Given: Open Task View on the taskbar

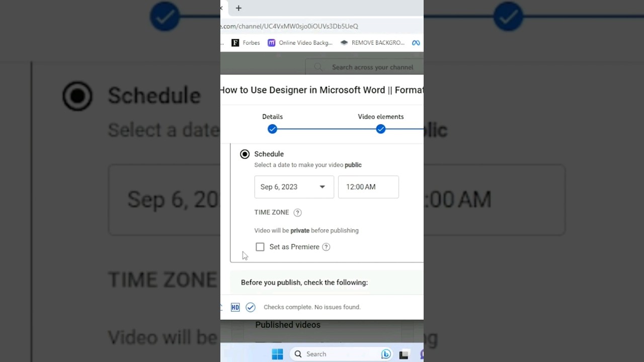Looking at the screenshot, I should click(404, 354).
